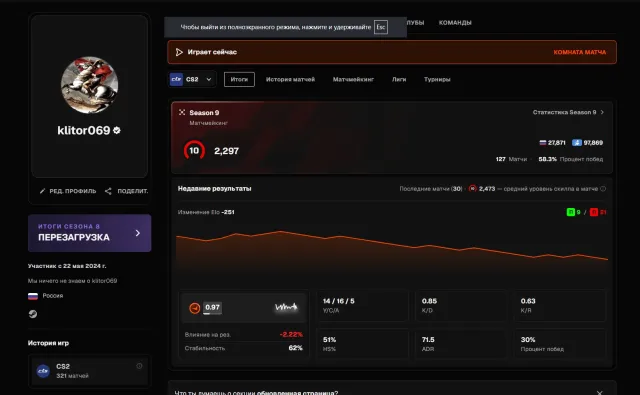This screenshot has height=395, width=640.
Task: Click the CS2 logo in the game selector
Action: point(176,79)
